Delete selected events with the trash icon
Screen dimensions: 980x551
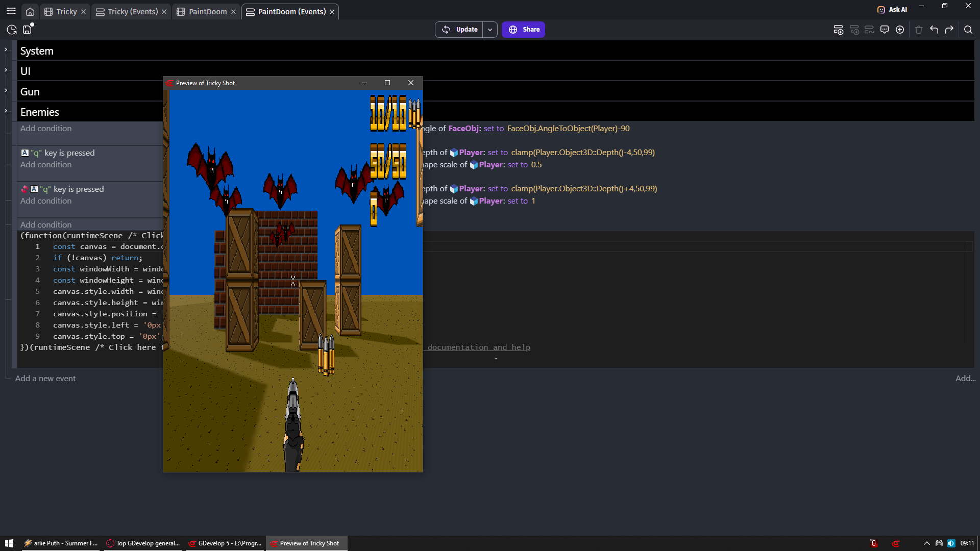pos(919,30)
